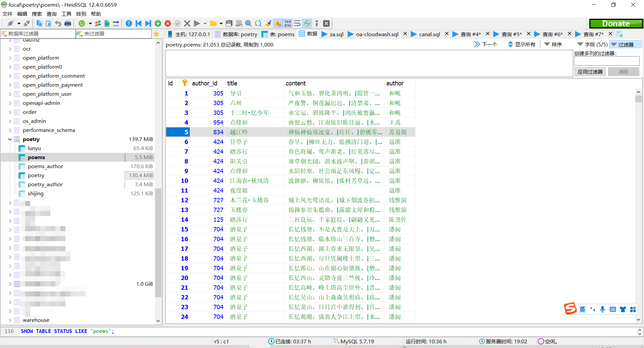Click the connect to server plug icon

pos(10,23)
